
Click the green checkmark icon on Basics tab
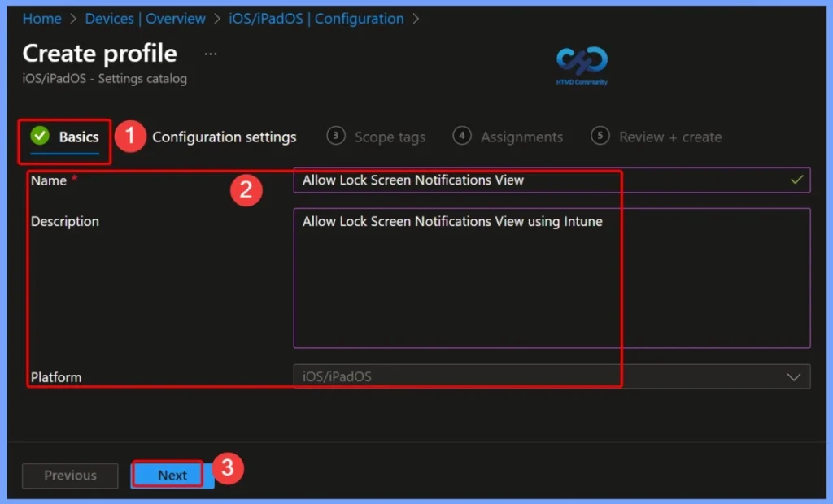tap(39, 137)
